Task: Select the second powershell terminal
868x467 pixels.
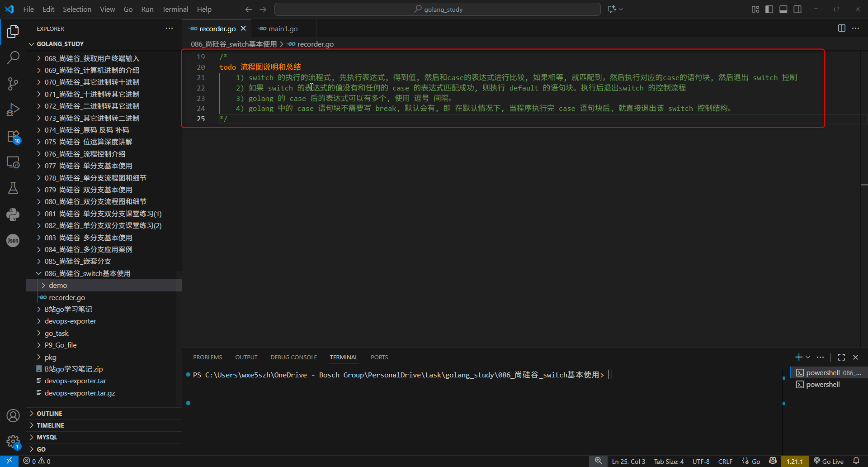Action: coord(829,385)
